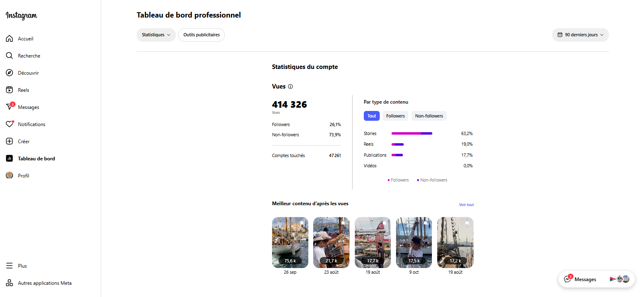Click the Instagram logo
The image size is (644, 297).
(x=21, y=16)
